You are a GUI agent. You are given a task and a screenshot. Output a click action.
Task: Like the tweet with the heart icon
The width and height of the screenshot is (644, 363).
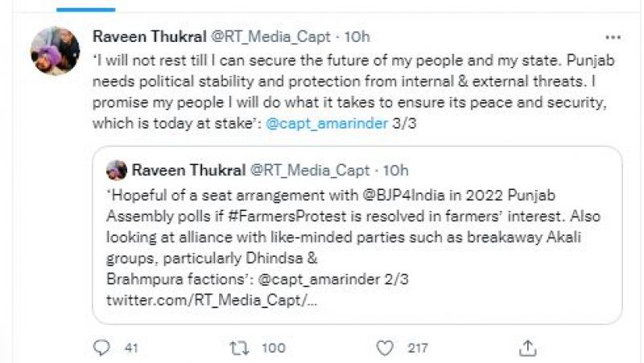(386, 347)
